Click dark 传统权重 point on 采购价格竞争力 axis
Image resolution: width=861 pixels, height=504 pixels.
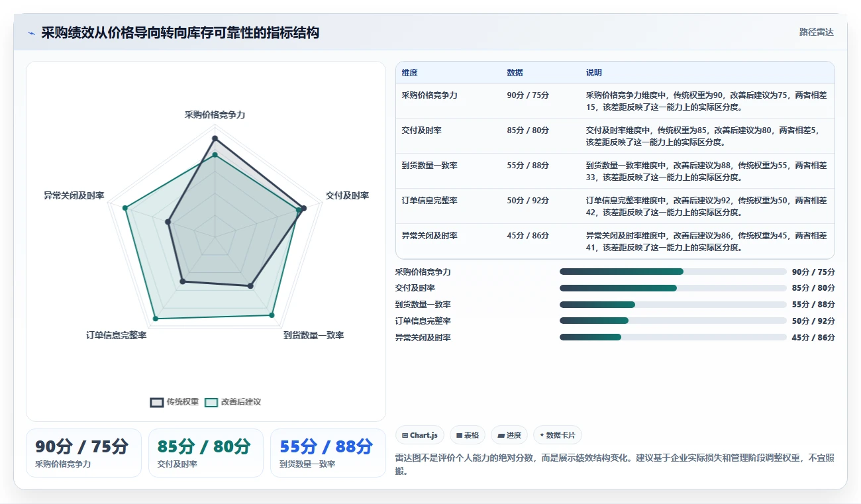point(215,138)
